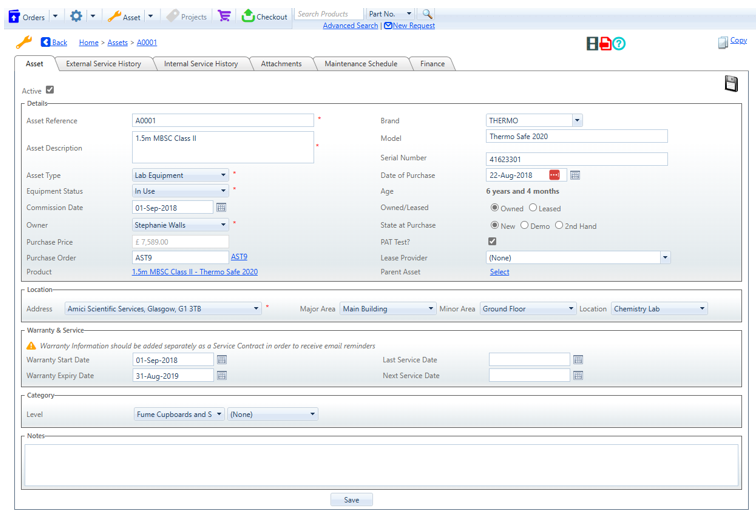This screenshot has height=512, width=756.
Task: Click the dark save-and-close disk icon
Action: [x=592, y=44]
